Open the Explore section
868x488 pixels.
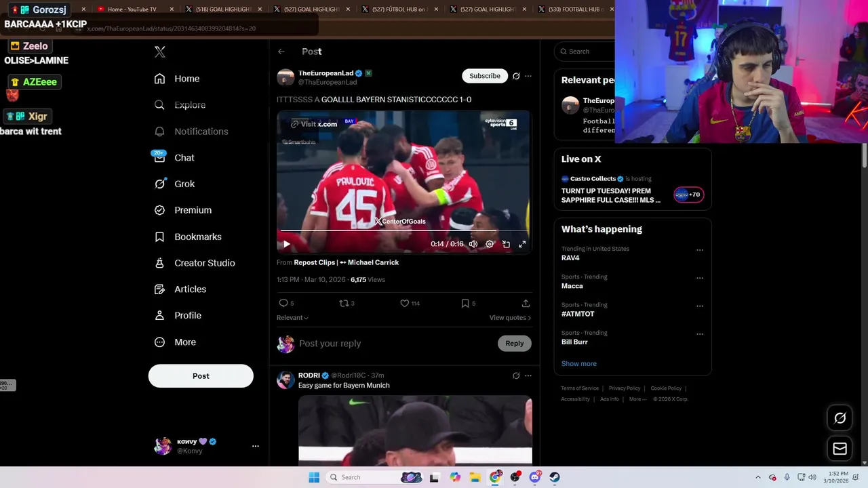tap(180, 105)
